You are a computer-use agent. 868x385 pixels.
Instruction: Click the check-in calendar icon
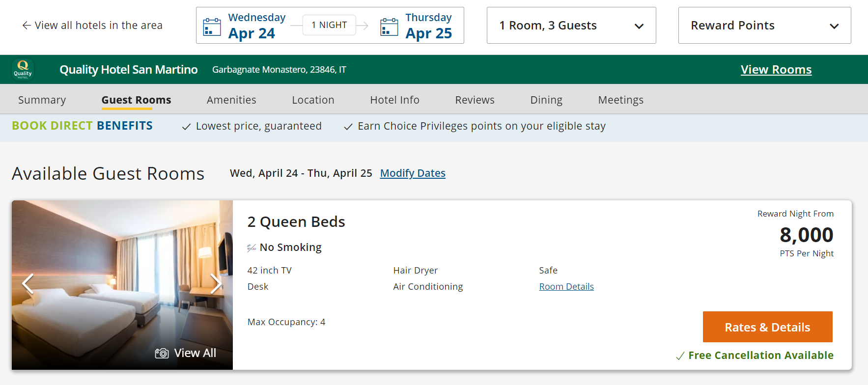(212, 27)
